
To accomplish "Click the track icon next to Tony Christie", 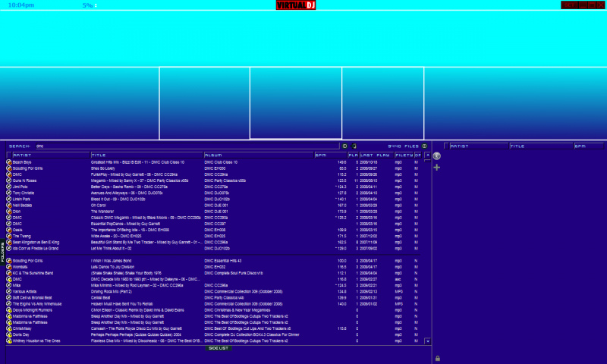I will pyautogui.click(x=8, y=193).
